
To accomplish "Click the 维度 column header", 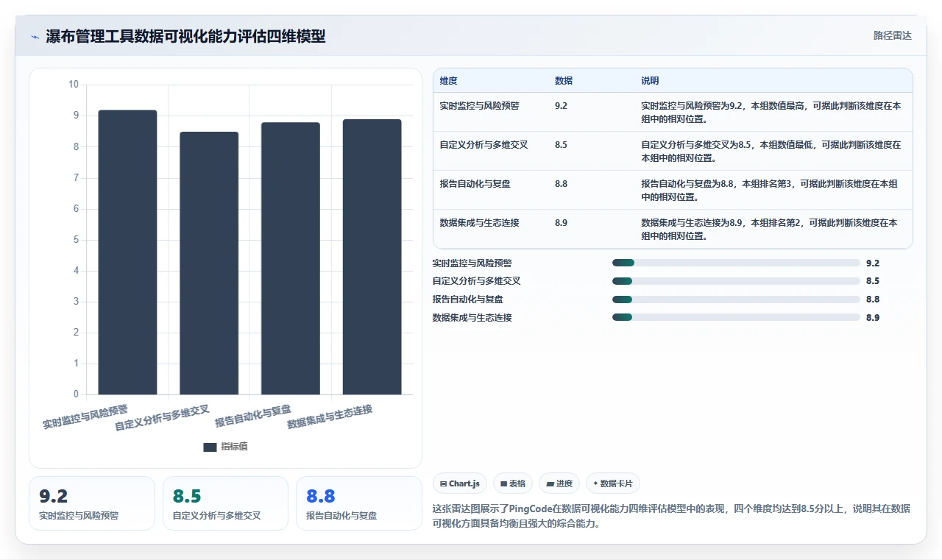I will 448,81.
